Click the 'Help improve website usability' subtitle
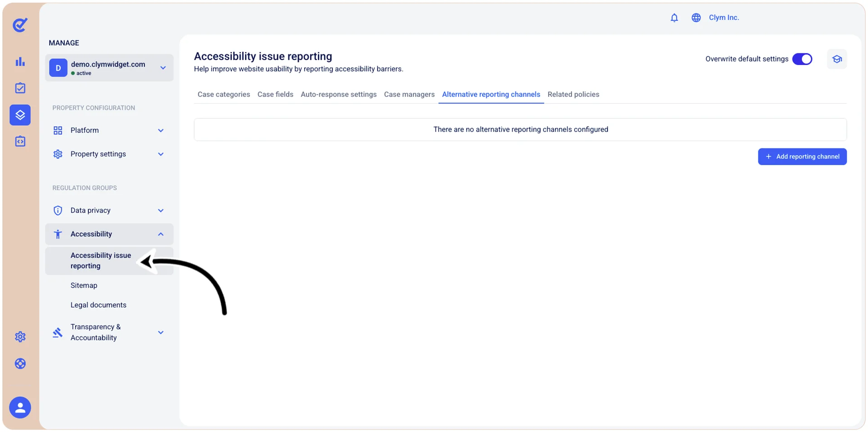Image resolution: width=868 pixels, height=432 pixels. click(298, 69)
